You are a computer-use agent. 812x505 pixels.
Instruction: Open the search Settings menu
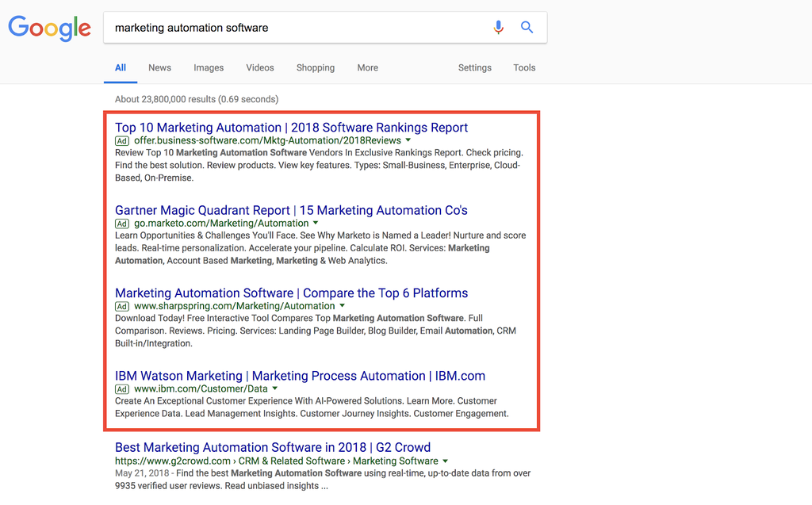click(x=475, y=68)
